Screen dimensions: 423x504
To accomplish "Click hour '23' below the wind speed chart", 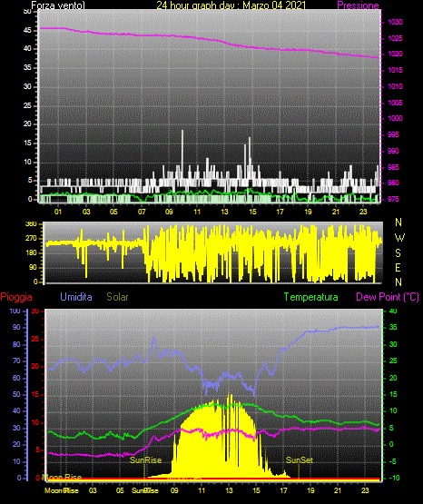I will [x=363, y=212].
